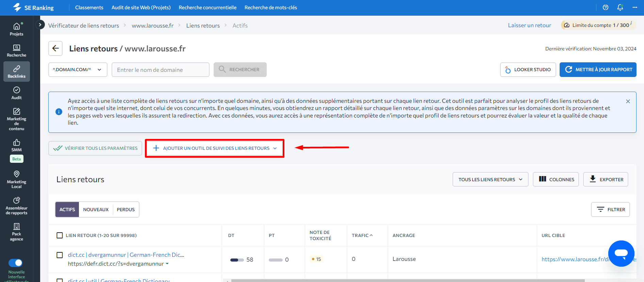The width and height of the screenshot is (644, 282).
Task: Open Marketing de contenu in the sidebar
Action: [x=16, y=119]
